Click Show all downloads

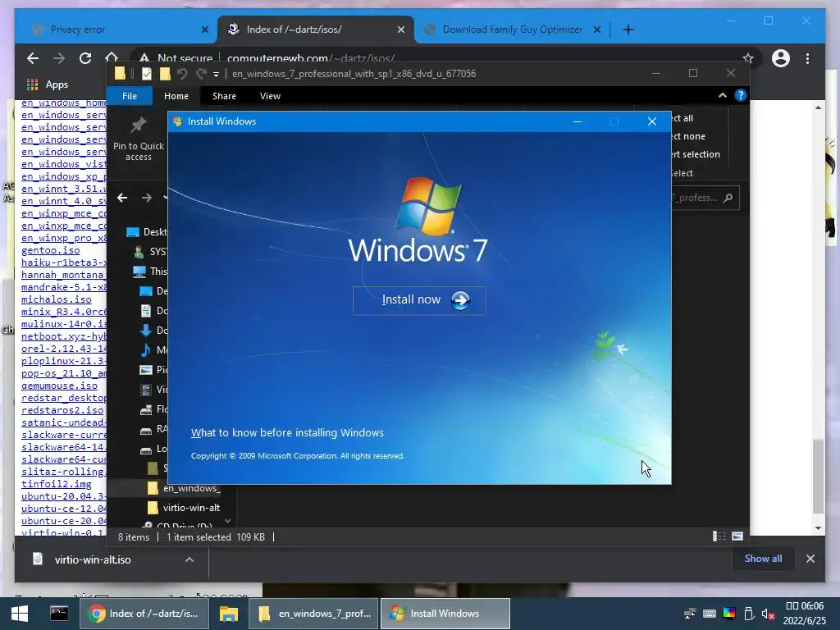point(763,558)
